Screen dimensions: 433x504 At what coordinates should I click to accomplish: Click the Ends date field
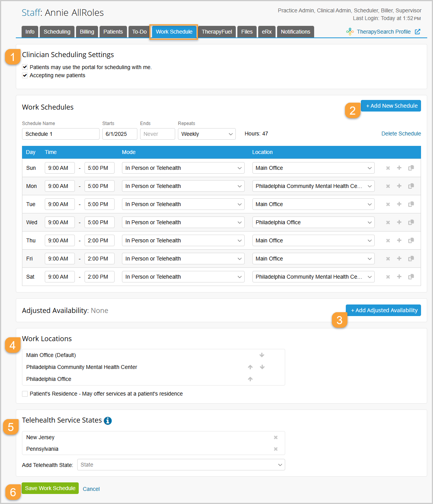click(157, 134)
